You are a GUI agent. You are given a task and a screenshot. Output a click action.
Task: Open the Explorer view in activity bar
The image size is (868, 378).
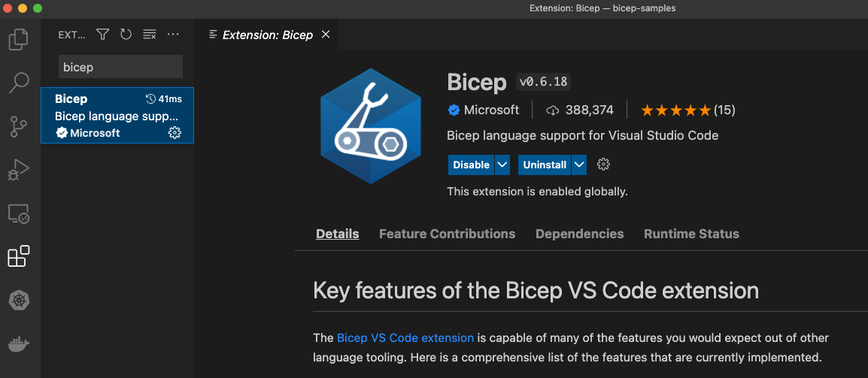19,38
